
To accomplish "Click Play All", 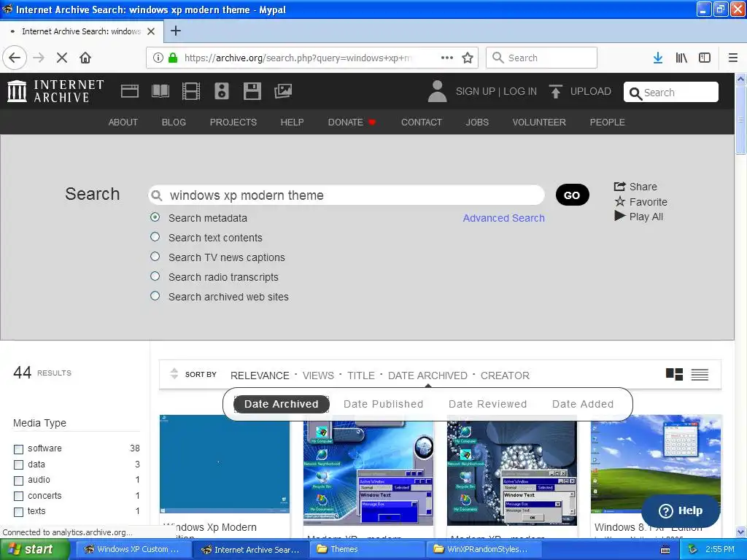I will click(x=639, y=217).
